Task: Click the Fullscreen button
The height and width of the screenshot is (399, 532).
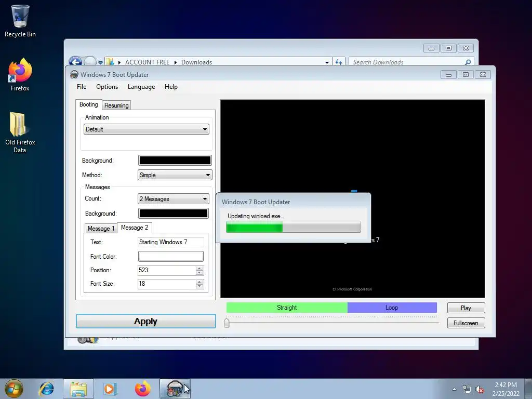Action: pyautogui.click(x=466, y=323)
